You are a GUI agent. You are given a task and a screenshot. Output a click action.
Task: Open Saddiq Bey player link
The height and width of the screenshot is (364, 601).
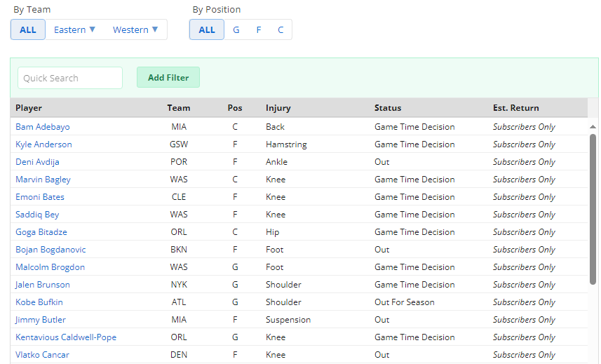pos(37,214)
